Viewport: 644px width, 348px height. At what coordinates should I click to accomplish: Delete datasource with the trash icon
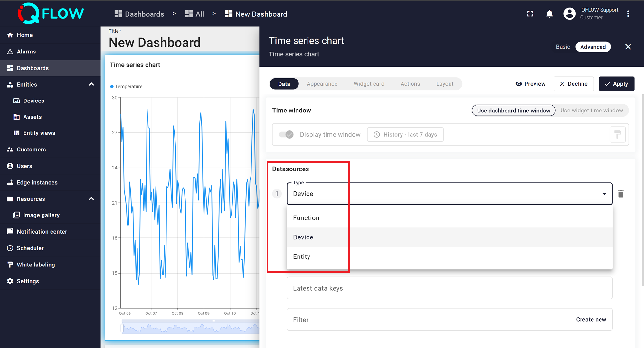[x=621, y=194]
